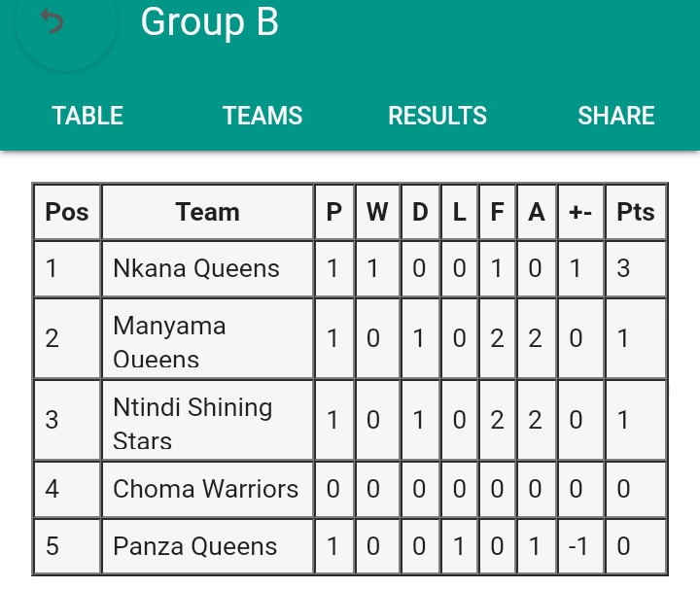Switch to the TABLE tab
The height and width of the screenshot is (589, 700).
point(87,116)
